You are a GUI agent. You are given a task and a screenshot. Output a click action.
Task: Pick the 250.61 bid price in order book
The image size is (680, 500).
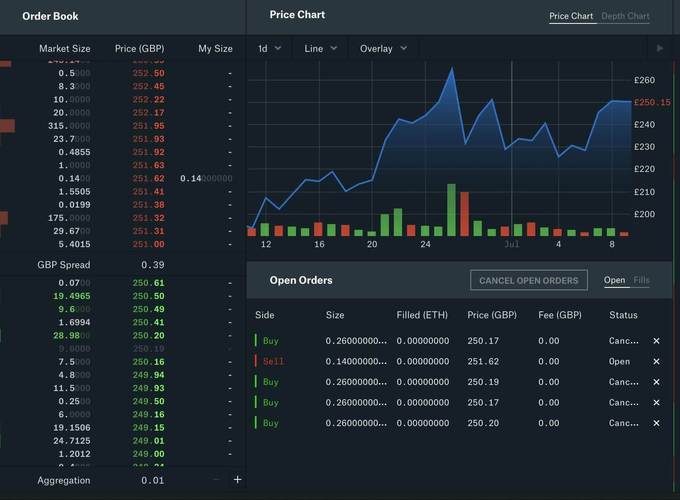click(x=148, y=284)
